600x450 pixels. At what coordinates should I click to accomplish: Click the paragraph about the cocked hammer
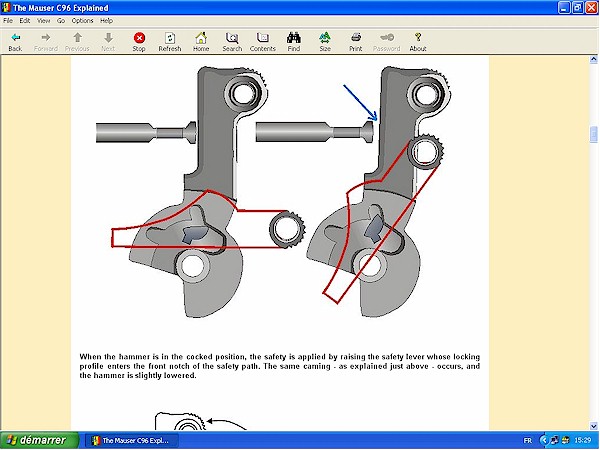[279, 366]
